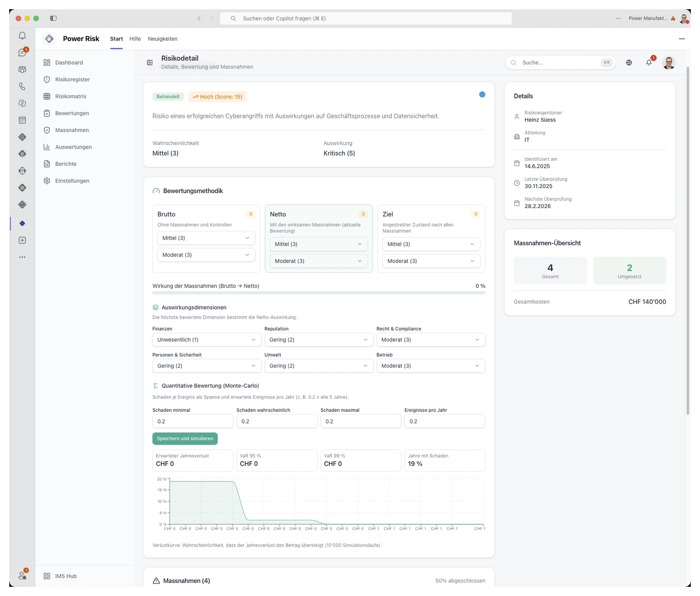Focus the Schaden minimal input field
700x596 pixels.
(x=192, y=421)
